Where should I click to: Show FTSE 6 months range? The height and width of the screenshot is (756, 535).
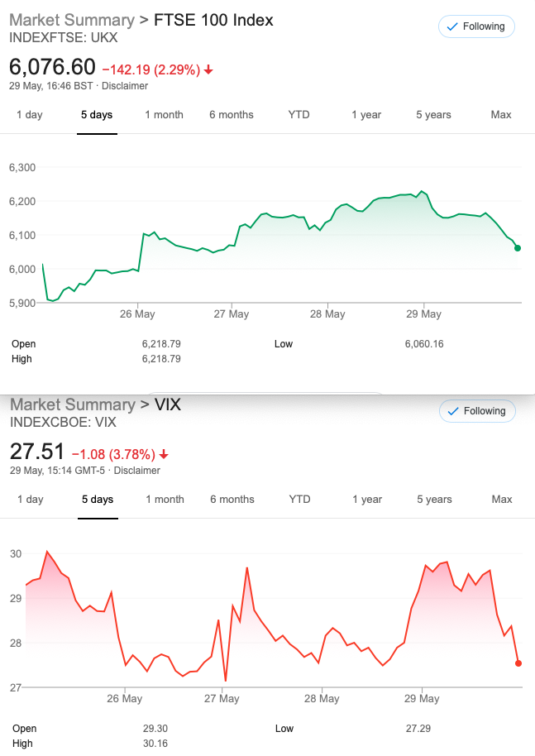tap(232, 115)
